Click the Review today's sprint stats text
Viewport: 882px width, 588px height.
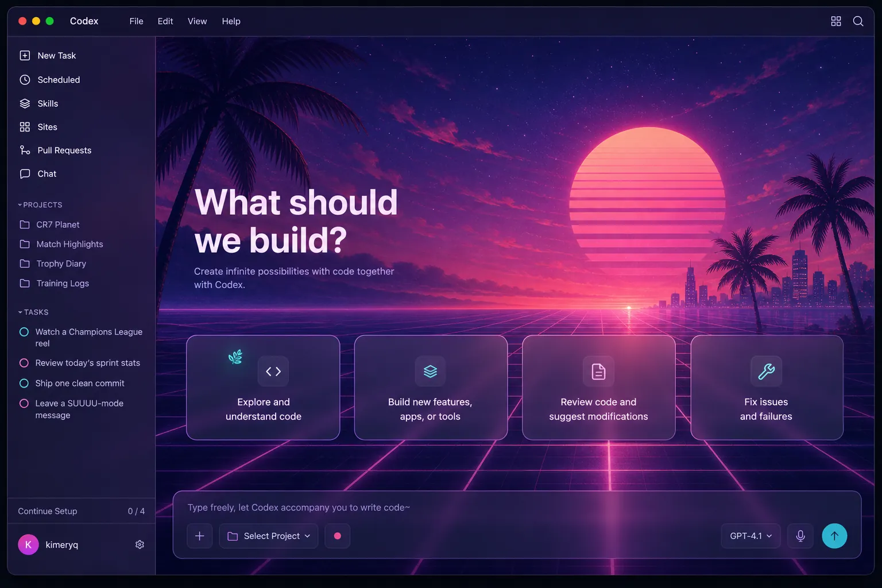click(88, 363)
